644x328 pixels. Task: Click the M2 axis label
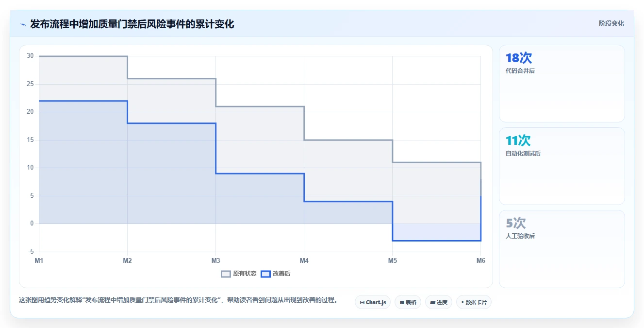click(x=127, y=260)
